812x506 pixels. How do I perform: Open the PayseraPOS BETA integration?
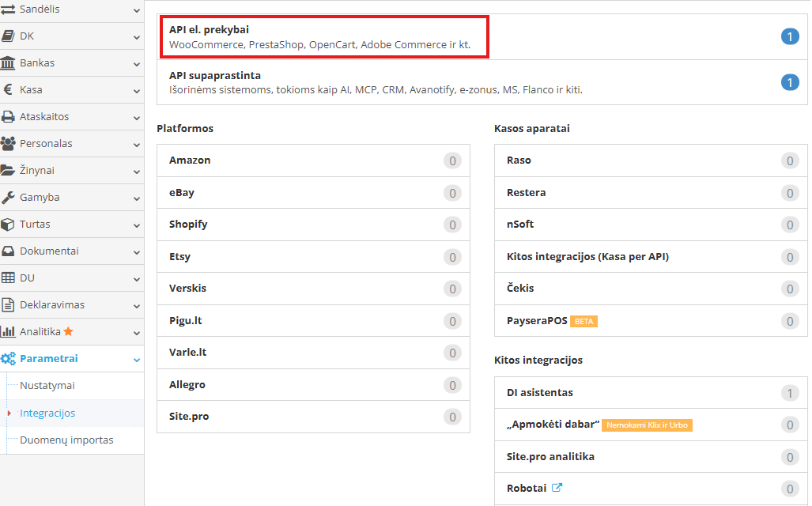[x=651, y=320]
